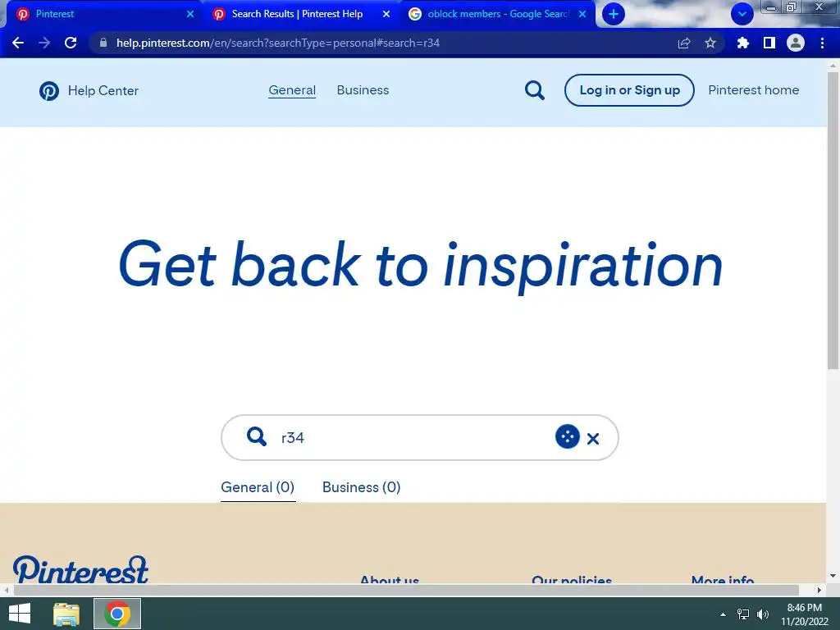This screenshot has width=840, height=630.
Task: Open the network tray icon
Action: click(743, 614)
